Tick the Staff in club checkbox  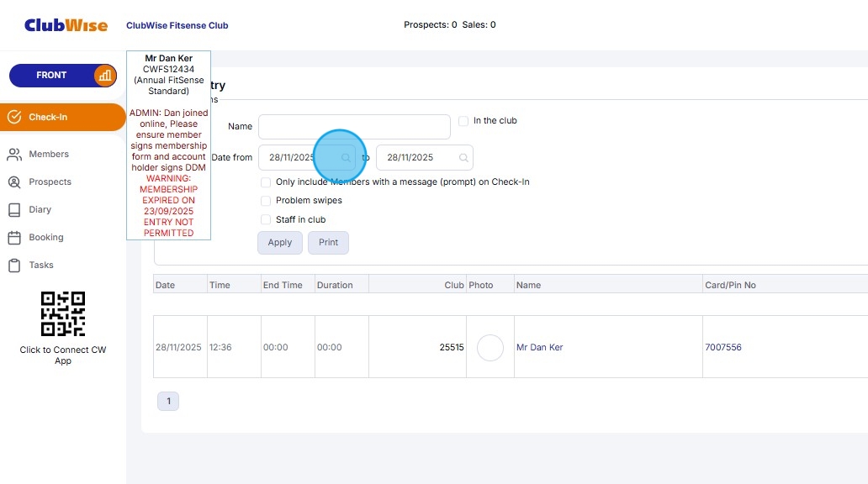266,219
